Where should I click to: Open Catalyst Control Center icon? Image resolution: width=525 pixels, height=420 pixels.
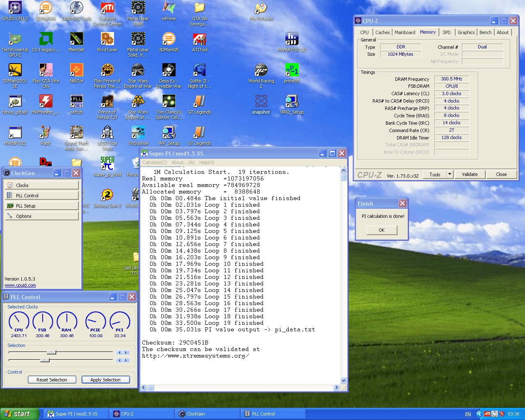point(107,14)
